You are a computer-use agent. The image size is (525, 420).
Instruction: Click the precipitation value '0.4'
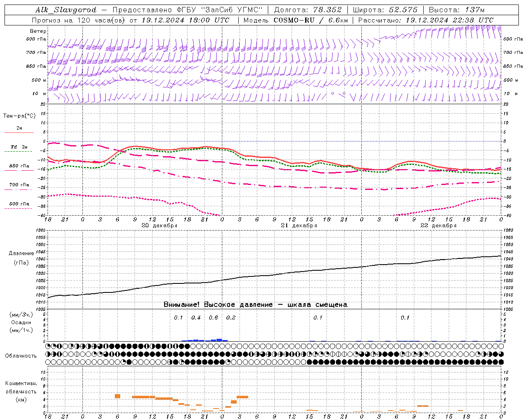coord(196,318)
